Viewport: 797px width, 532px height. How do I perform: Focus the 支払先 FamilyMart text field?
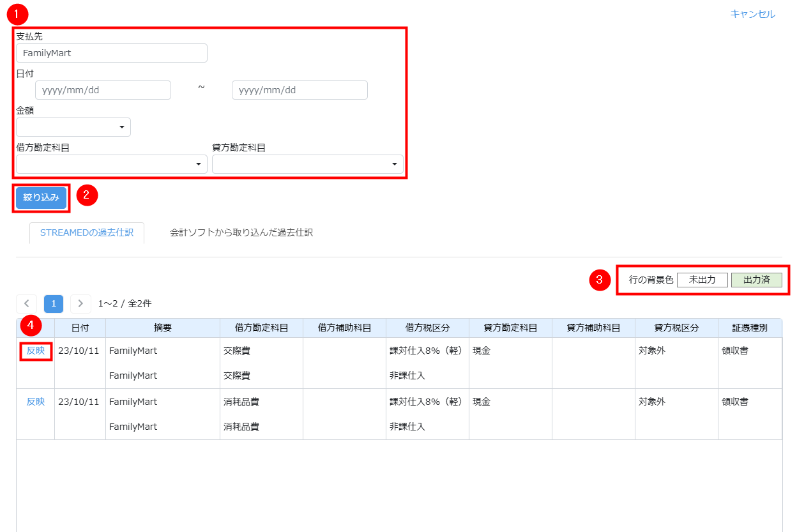pos(112,53)
